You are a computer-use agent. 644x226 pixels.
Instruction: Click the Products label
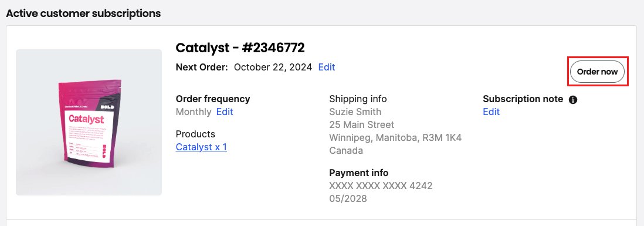point(195,134)
